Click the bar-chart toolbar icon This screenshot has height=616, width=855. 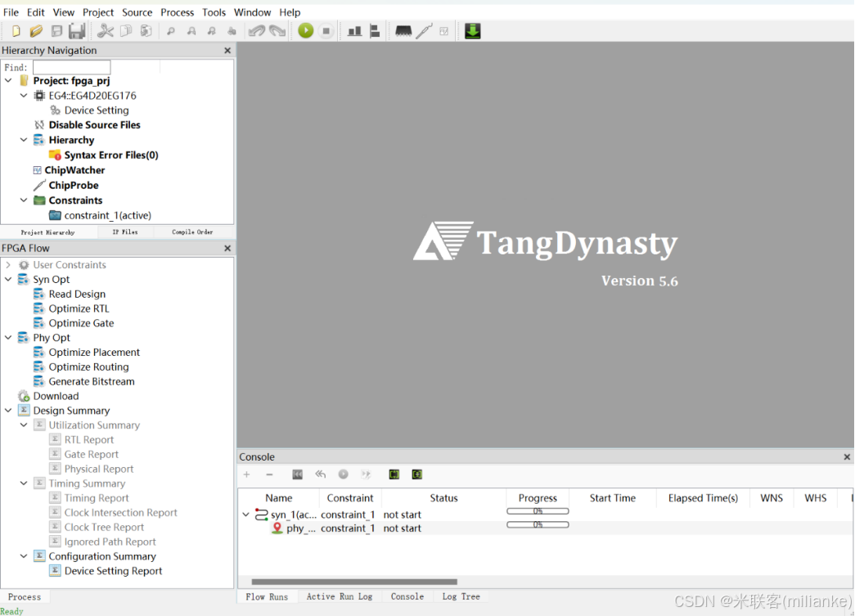click(355, 31)
